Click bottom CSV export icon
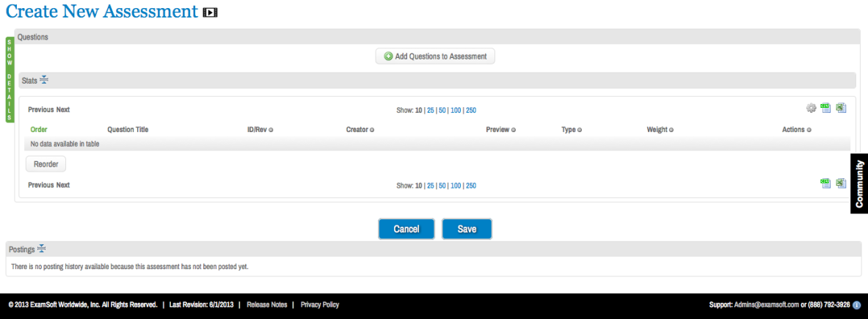The height and width of the screenshot is (319, 868). pyautogui.click(x=825, y=183)
